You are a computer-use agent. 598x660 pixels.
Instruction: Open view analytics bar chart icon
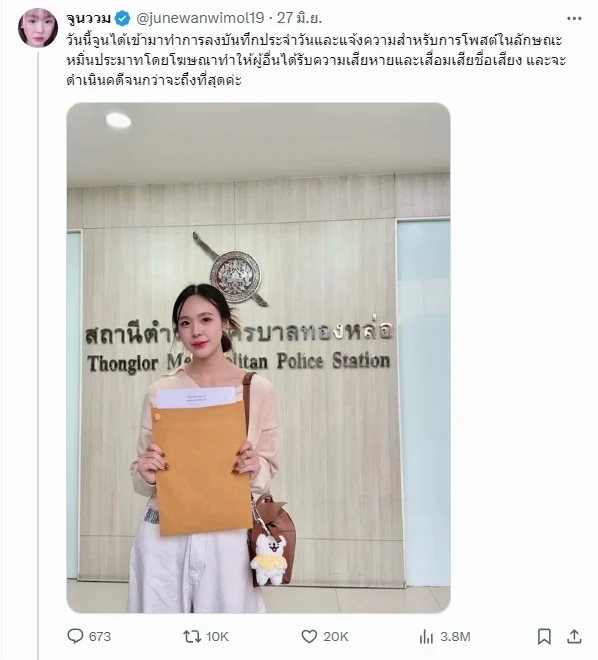click(x=426, y=636)
